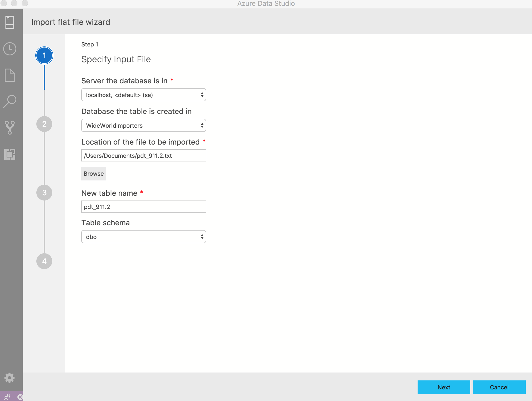
Task: Click Next to proceed to step 2
Action: (443, 387)
